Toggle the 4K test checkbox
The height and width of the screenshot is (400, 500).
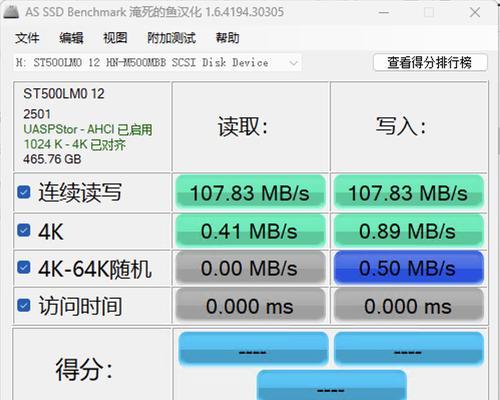pyautogui.click(x=24, y=231)
